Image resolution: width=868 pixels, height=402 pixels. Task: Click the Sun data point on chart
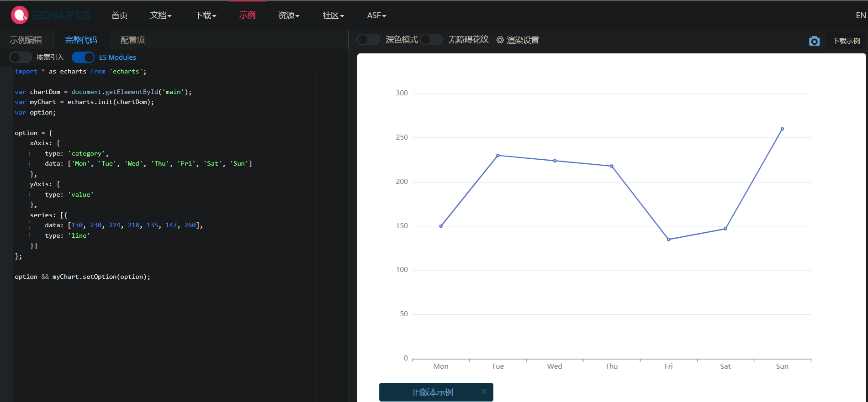782,129
